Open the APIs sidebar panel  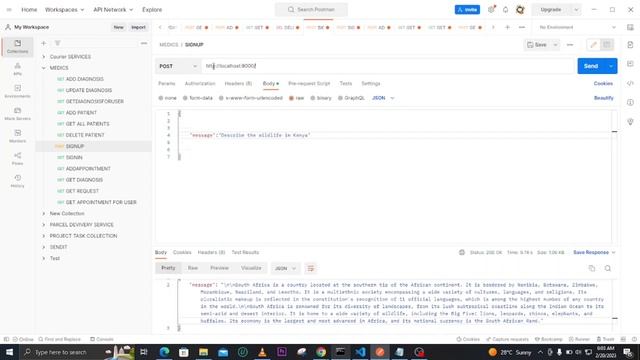coord(18,69)
